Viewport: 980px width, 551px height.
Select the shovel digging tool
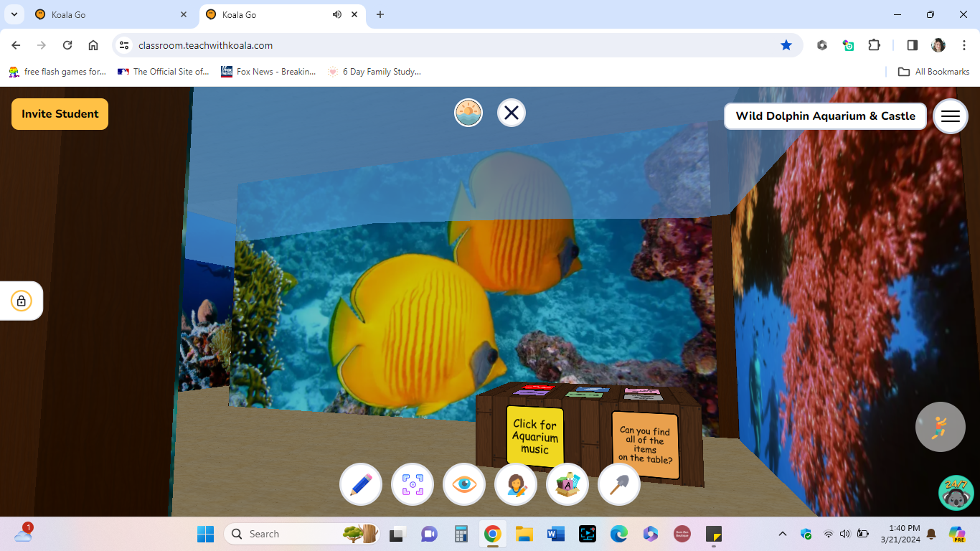[618, 484]
